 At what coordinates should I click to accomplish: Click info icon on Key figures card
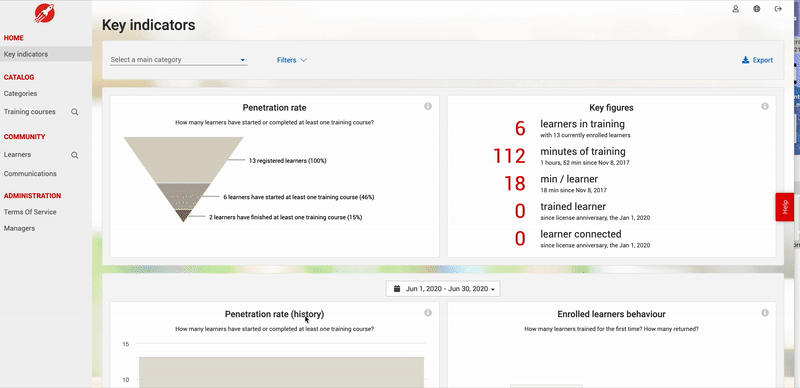pyautogui.click(x=765, y=106)
